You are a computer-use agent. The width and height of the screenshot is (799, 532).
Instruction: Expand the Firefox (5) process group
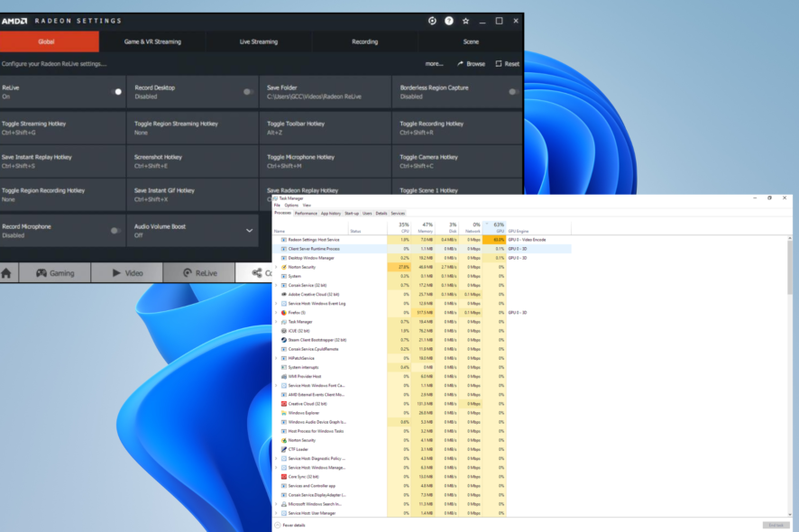[x=277, y=312]
